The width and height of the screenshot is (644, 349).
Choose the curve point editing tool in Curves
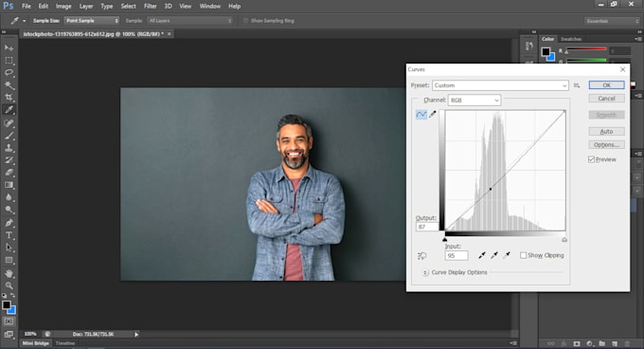point(421,114)
